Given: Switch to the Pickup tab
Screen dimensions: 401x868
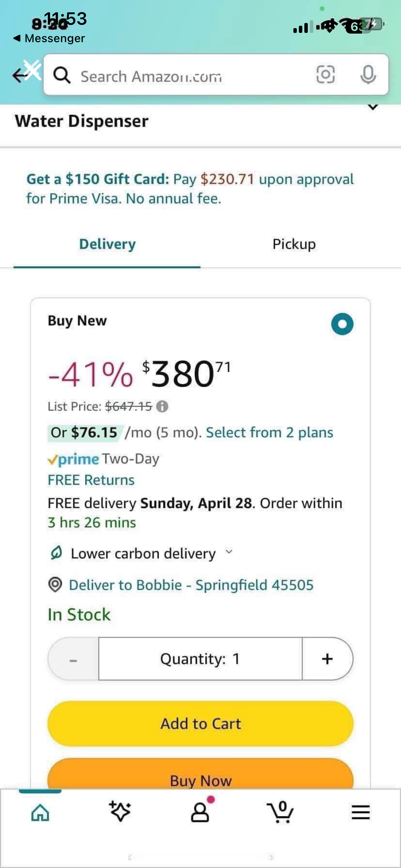Looking at the screenshot, I should tap(294, 244).
